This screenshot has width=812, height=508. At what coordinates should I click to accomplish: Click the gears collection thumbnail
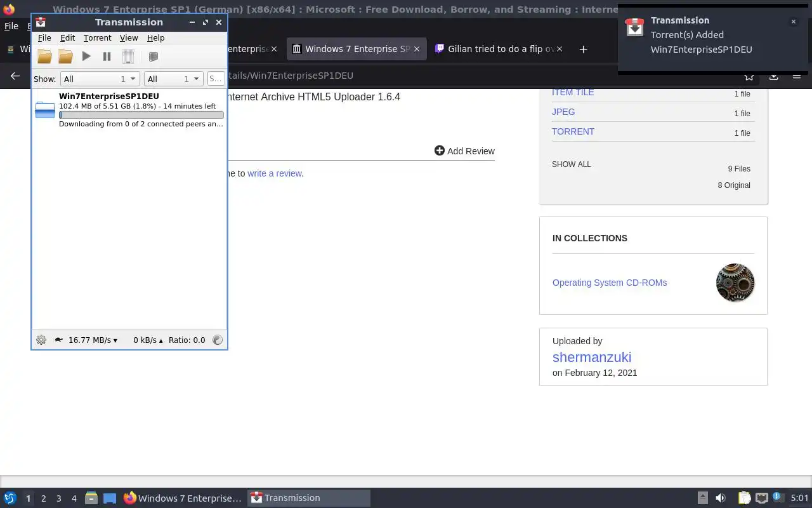[735, 283]
